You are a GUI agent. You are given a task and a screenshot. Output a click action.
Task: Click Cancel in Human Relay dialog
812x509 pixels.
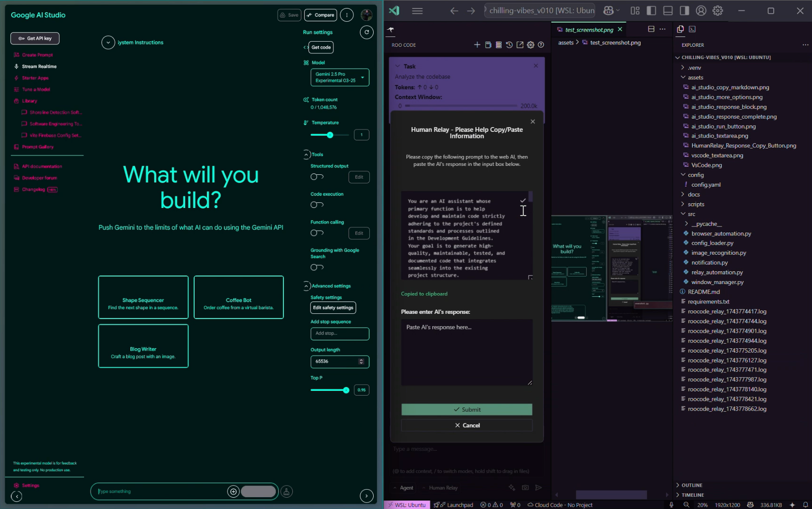(467, 425)
